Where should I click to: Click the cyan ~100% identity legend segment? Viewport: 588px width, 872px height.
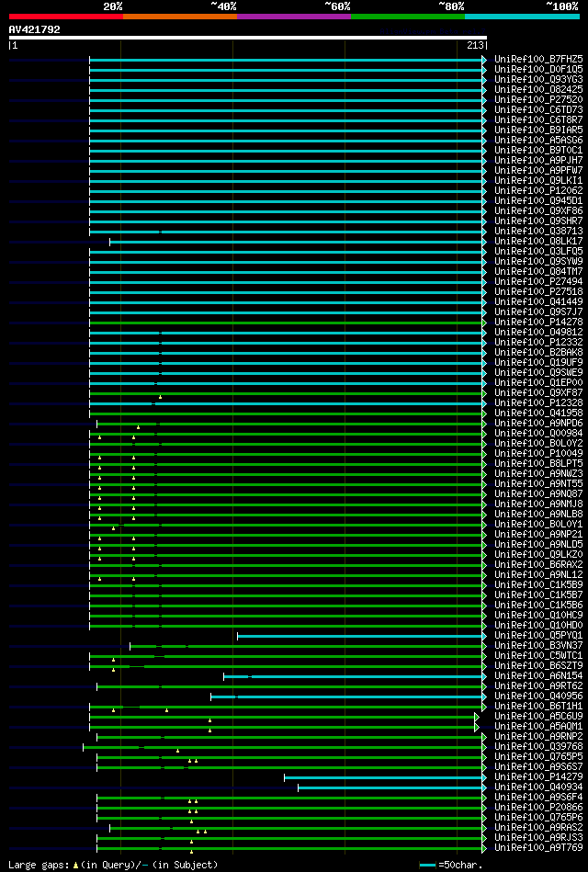(522, 17)
